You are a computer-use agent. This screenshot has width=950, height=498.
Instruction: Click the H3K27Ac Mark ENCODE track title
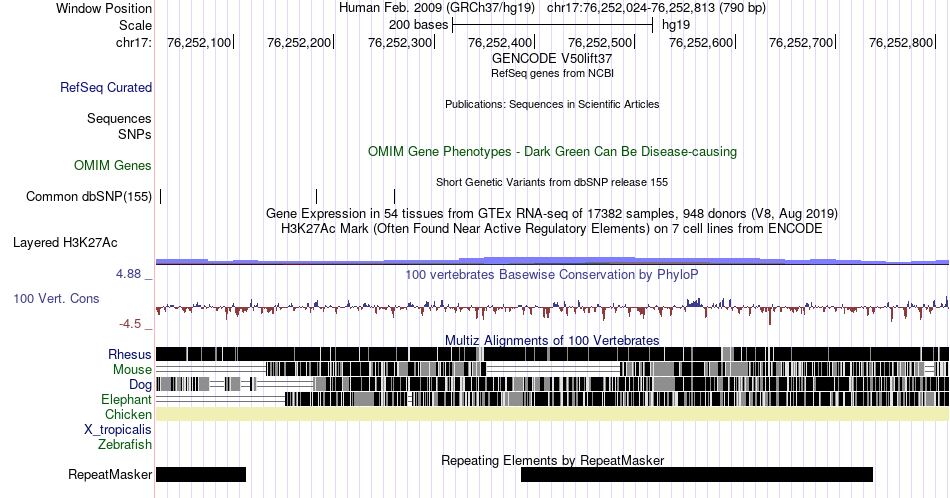(x=552, y=228)
